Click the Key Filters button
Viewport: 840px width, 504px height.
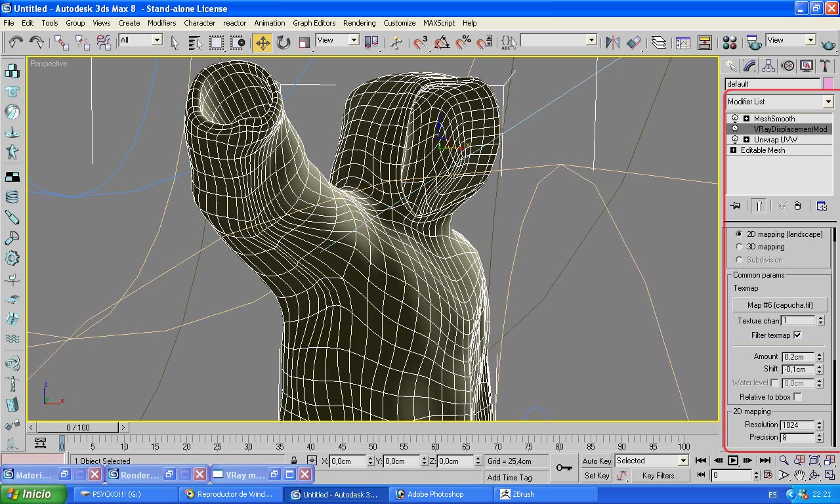coord(661,476)
